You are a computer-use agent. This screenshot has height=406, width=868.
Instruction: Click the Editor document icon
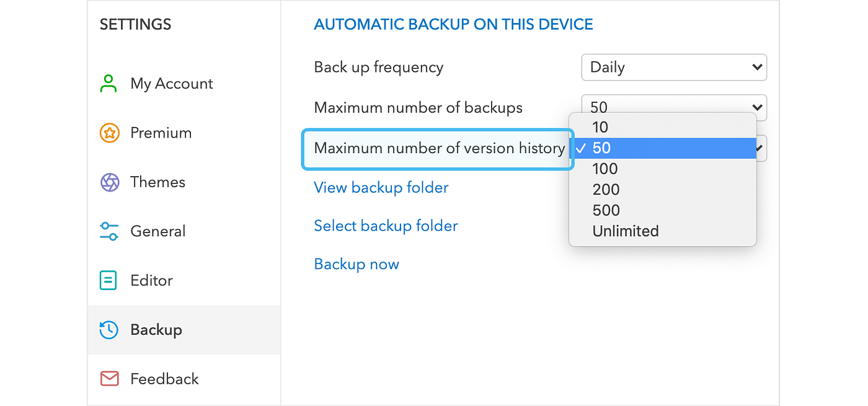(108, 280)
